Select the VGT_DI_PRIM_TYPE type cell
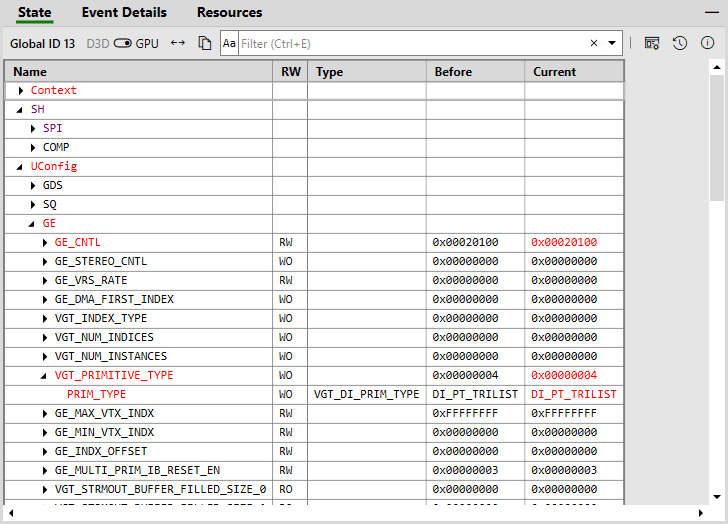The height and width of the screenshot is (524, 728). tap(366, 395)
